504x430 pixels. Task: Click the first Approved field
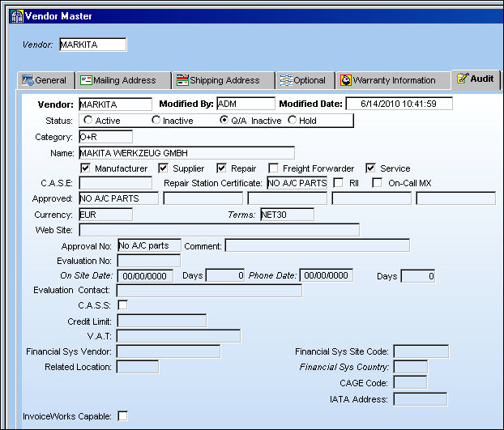tap(118, 198)
